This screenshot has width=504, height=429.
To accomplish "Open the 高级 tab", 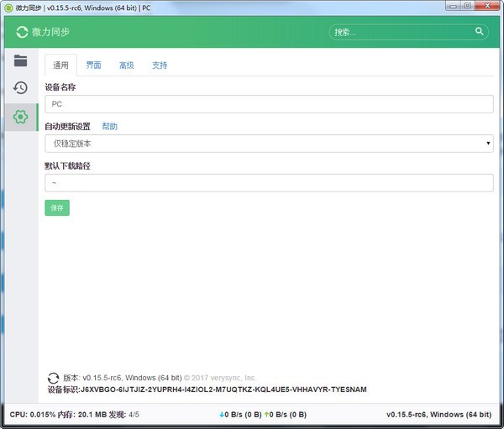I will point(126,65).
